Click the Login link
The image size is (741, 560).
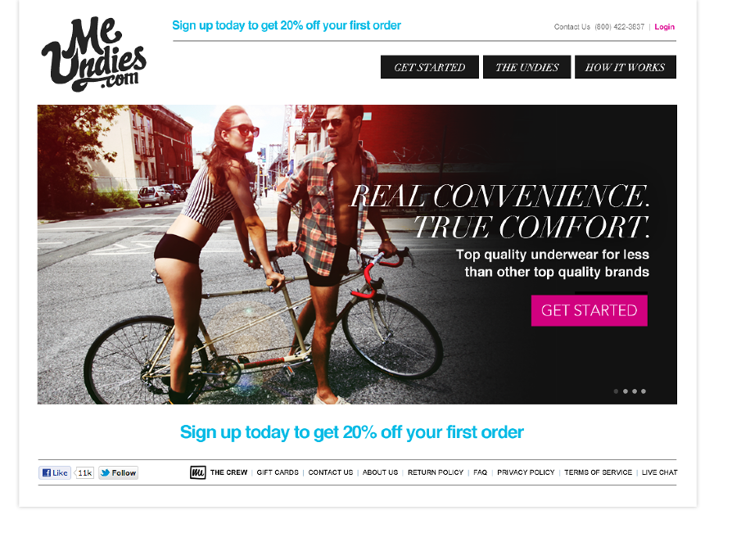point(664,27)
